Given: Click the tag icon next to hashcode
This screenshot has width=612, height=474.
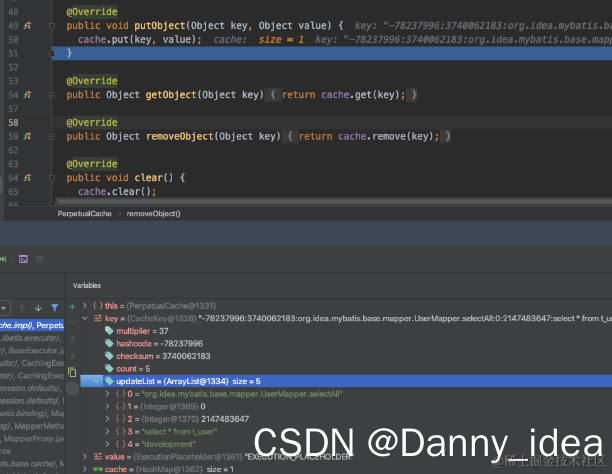Looking at the screenshot, I should (109, 344).
